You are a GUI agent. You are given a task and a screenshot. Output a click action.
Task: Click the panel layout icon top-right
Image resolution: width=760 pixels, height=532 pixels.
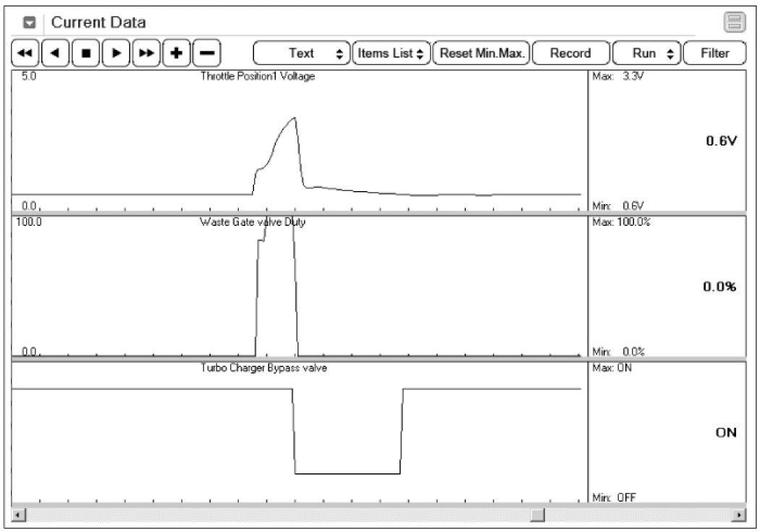tap(735, 23)
